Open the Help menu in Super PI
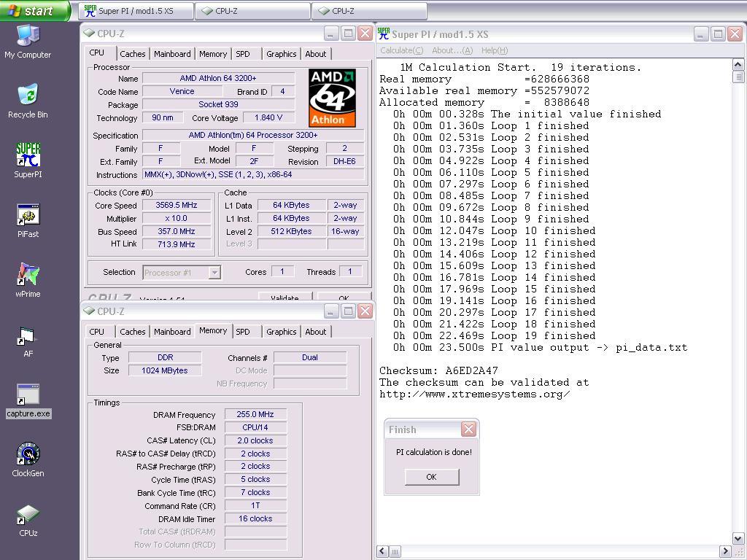The width and height of the screenshot is (747, 560). pos(495,50)
